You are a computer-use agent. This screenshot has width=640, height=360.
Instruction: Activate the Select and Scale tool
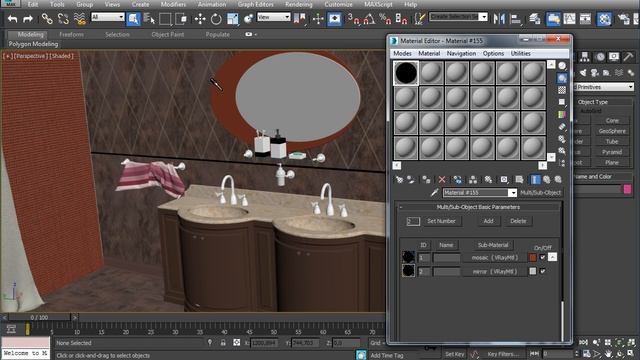(232, 19)
